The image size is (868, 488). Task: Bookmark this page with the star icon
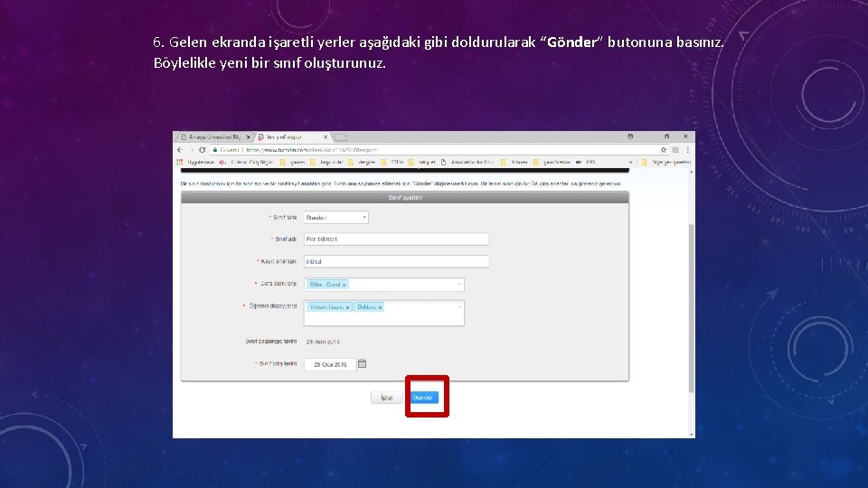(663, 150)
